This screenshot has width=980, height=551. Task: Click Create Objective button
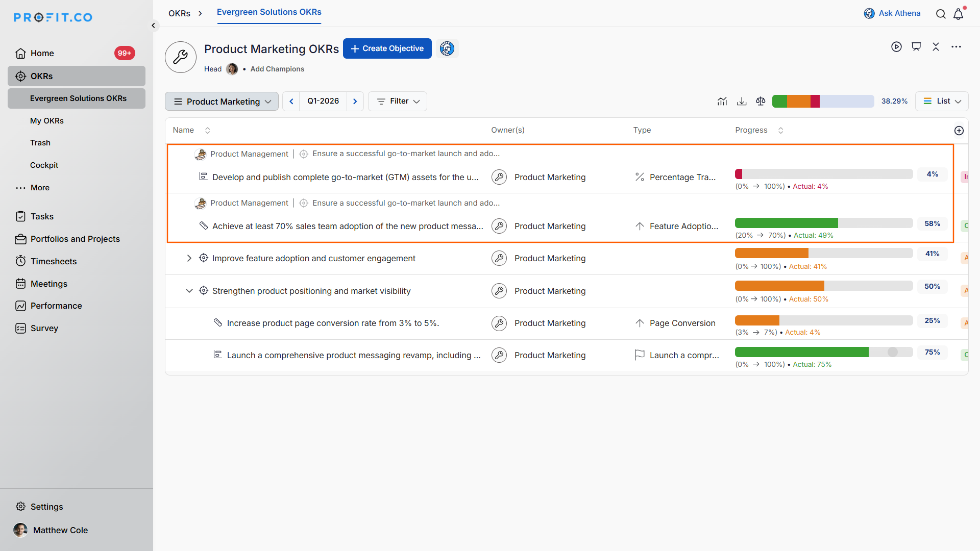coord(387,48)
